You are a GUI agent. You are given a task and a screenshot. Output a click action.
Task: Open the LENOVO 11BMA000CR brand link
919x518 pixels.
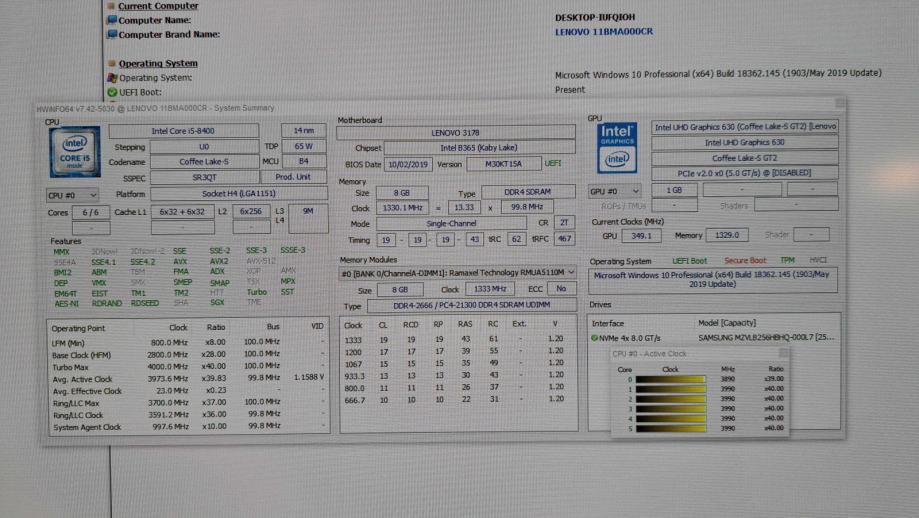(x=604, y=32)
